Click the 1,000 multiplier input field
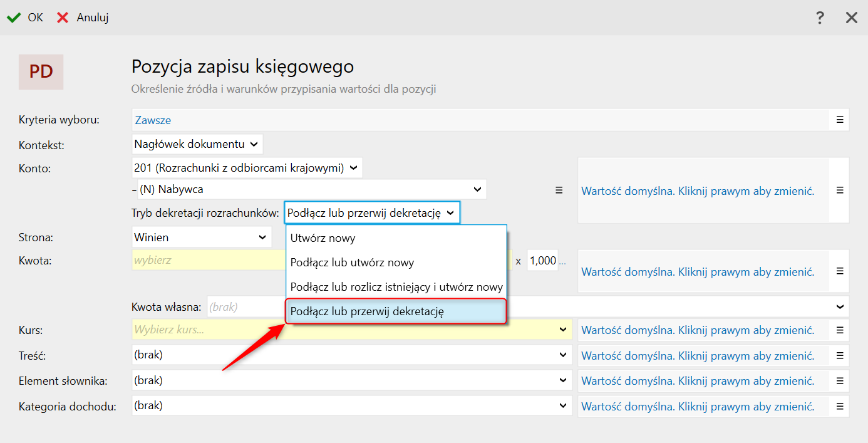This screenshot has height=443, width=868. (x=542, y=261)
